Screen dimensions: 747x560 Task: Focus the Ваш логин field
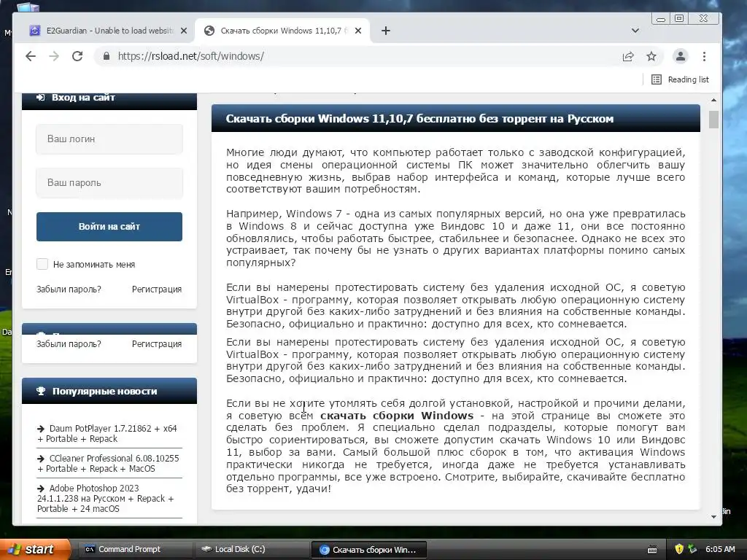109,139
